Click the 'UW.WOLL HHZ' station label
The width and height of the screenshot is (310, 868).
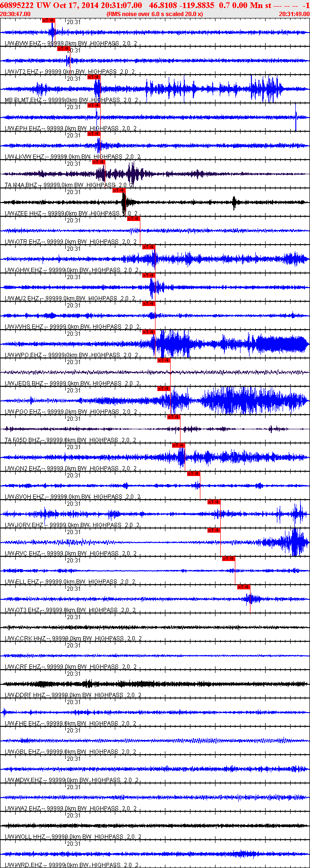(25, 837)
